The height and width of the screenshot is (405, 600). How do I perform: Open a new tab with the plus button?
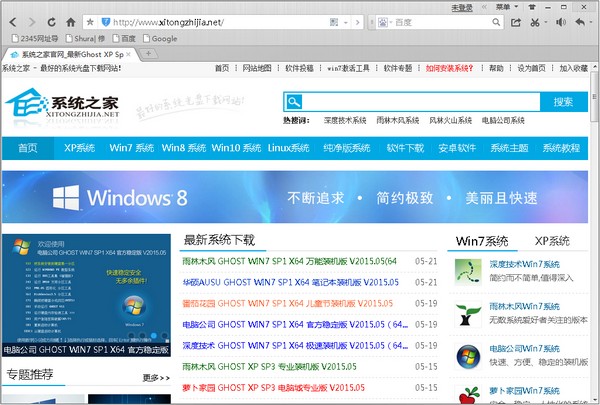148,54
